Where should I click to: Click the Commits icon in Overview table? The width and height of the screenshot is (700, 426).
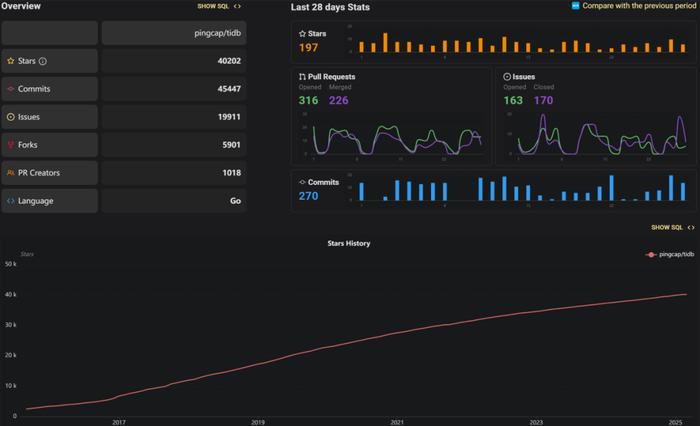[11, 89]
